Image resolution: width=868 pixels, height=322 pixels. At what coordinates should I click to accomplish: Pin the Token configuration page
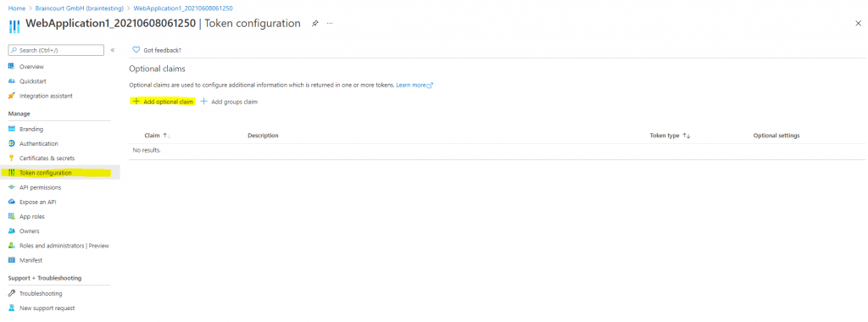(315, 24)
